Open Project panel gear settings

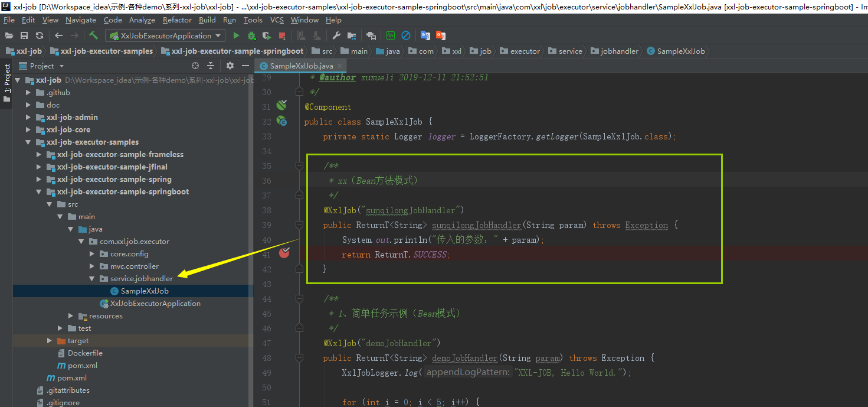click(x=230, y=66)
